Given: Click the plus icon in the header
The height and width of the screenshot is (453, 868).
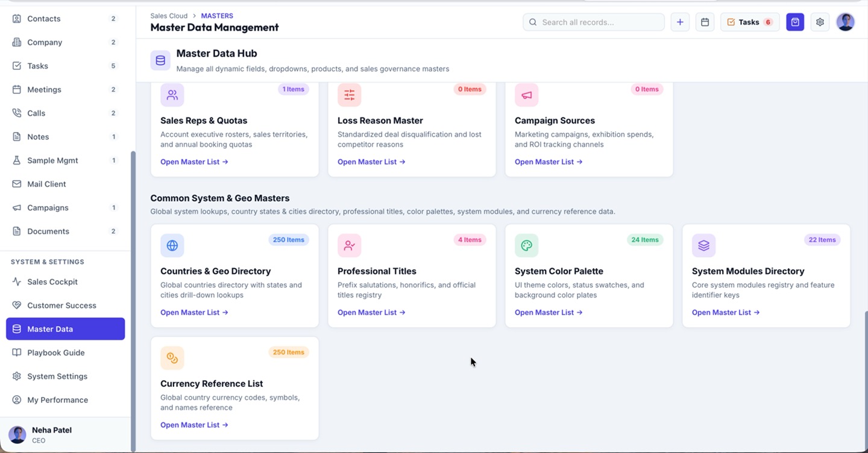Looking at the screenshot, I should pyautogui.click(x=680, y=22).
